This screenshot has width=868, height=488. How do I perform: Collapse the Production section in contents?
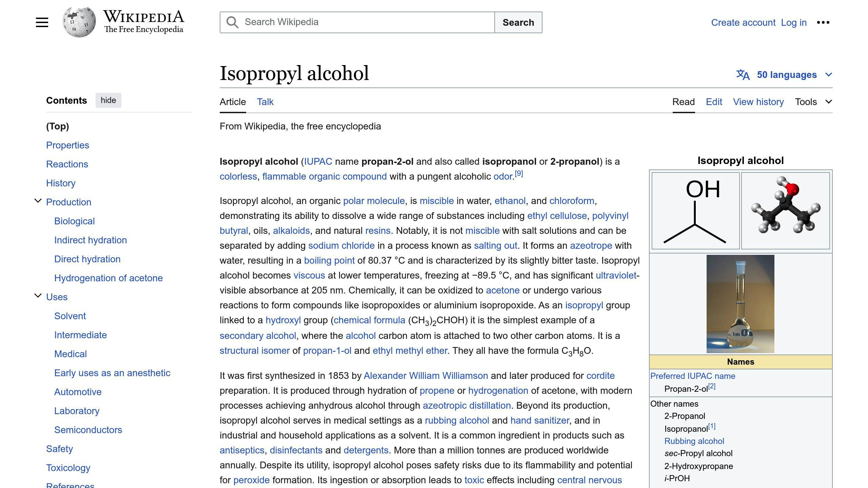[38, 201]
